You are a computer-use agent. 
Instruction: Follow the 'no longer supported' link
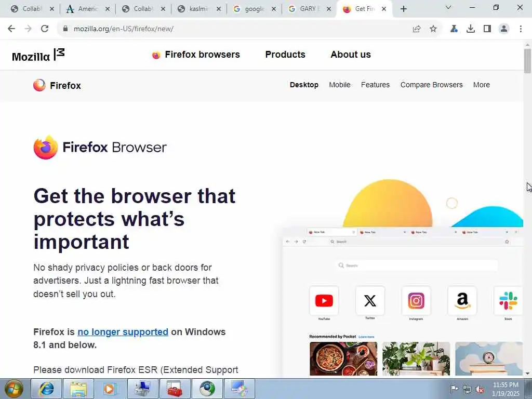tap(123, 332)
